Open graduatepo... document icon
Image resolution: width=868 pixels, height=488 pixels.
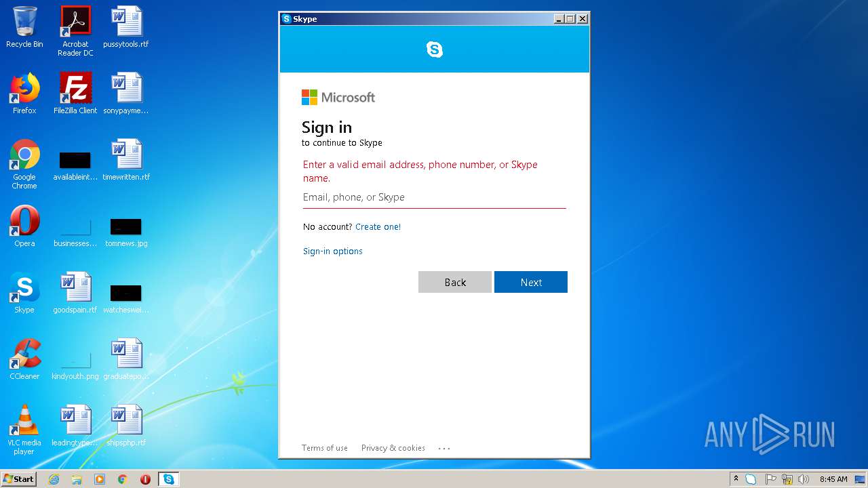pyautogui.click(x=126, y=359)
